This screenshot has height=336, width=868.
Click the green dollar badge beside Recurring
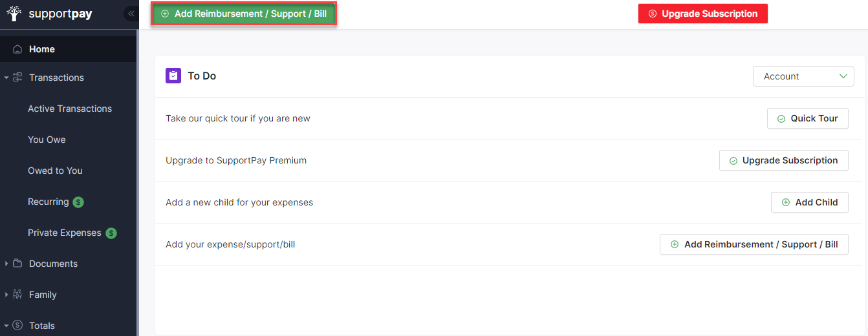click(78, 202)
